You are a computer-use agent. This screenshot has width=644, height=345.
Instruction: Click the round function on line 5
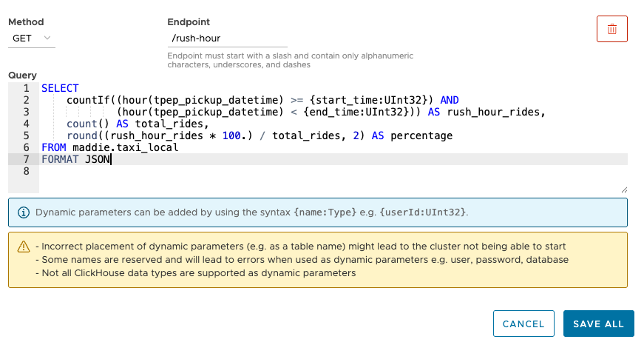pos(81,135)
